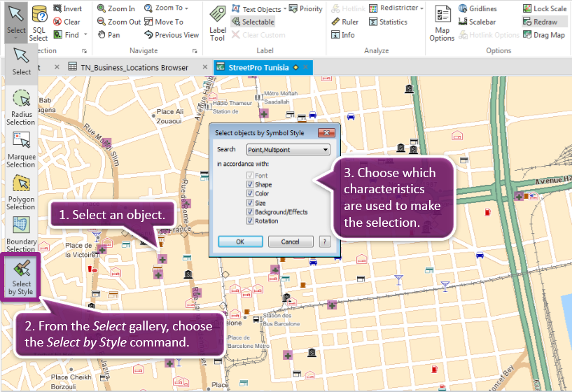Close the TN_Business_Locations Browser tab
The image size is (572, 392).
tap(205, 67)
